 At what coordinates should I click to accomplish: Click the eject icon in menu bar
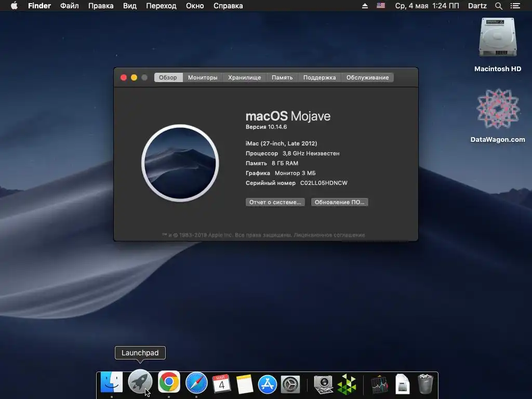click(x=365, y=6)
